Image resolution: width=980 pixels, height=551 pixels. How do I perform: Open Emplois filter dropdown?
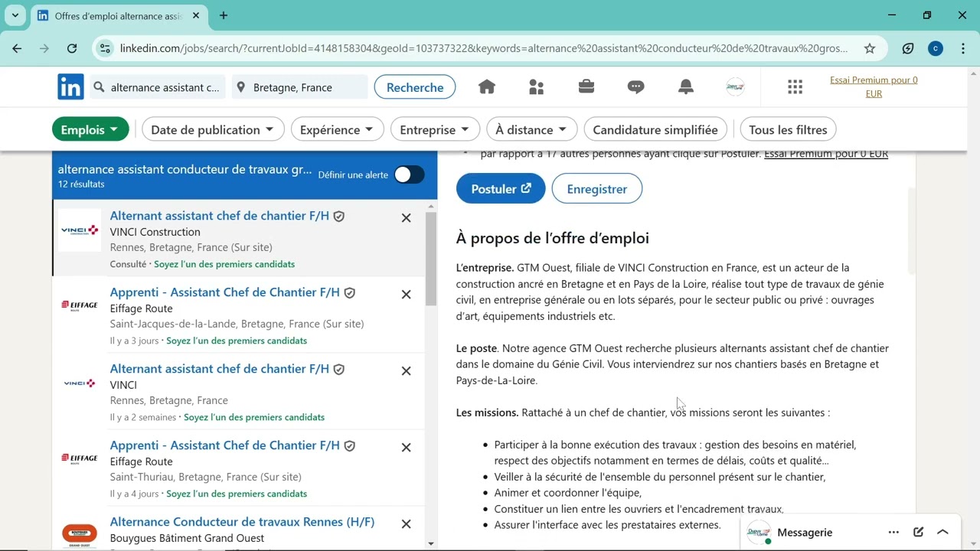coord(90,129)
